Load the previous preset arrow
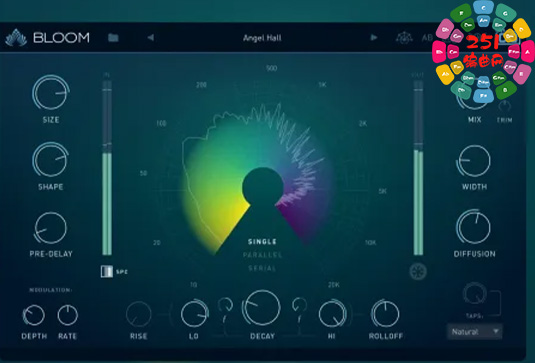 tap(150, 38)
